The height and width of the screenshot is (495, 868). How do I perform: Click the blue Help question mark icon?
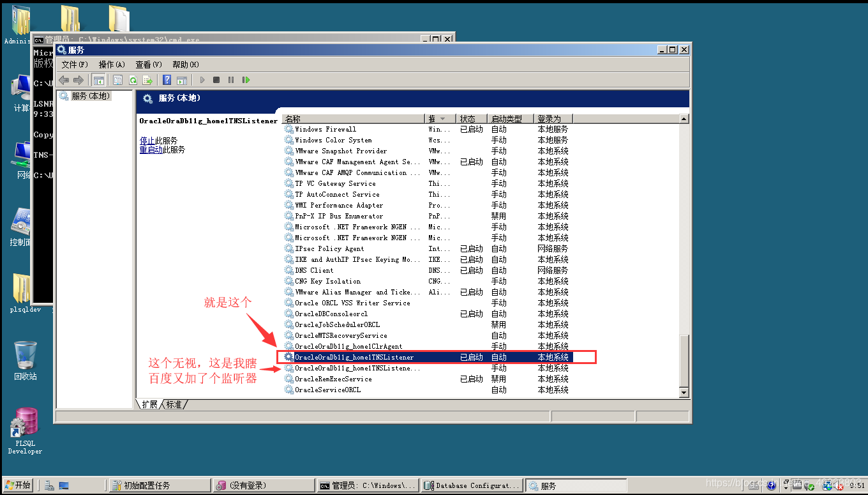click(x=167, y=80)
